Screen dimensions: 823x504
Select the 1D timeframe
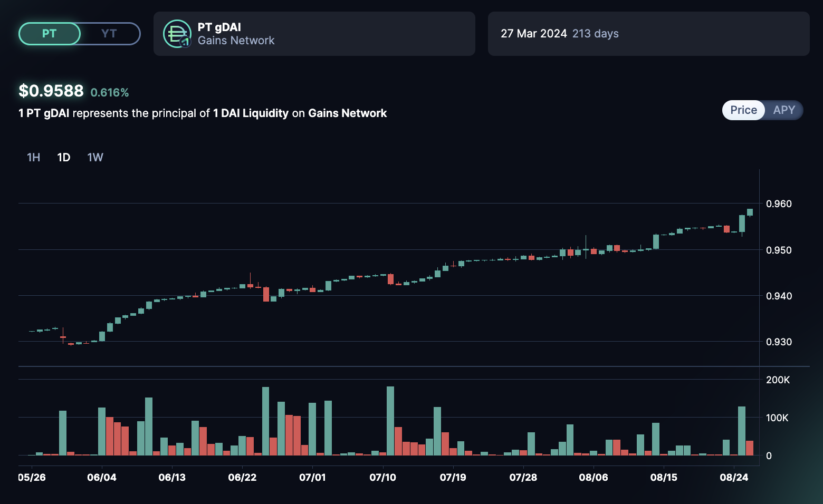[64, 158]
